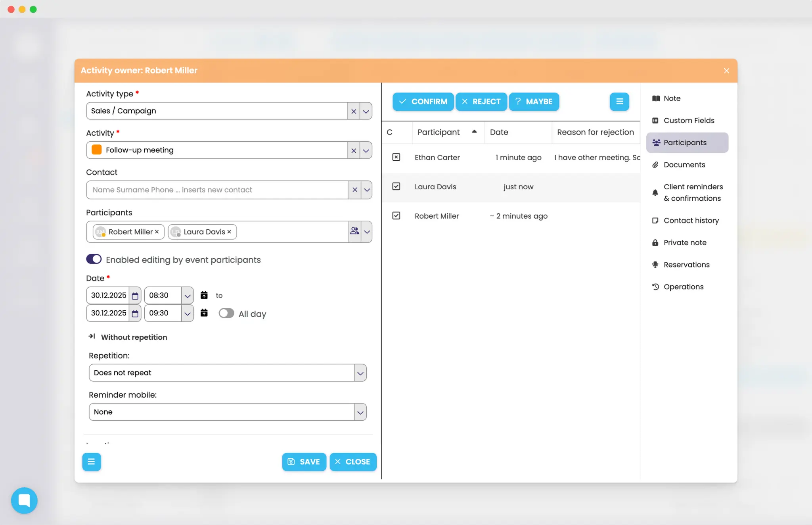
Task: Switch to the Participants sidebar tab
Action: (x=686, y=142)
